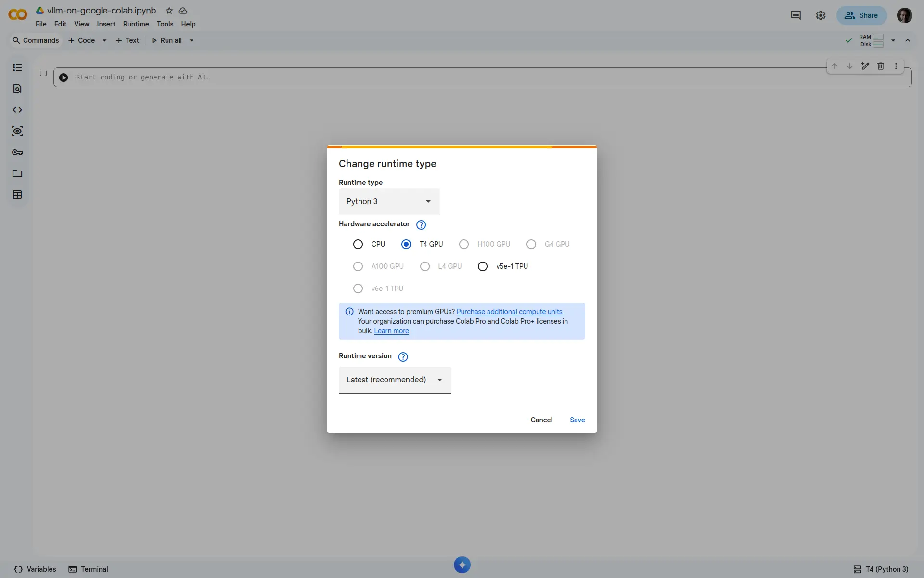Image resolution: width=924 pixels, height=578 pixels.
Task: Follow the Purchase additional compute units link
Action: pos(509,312)
